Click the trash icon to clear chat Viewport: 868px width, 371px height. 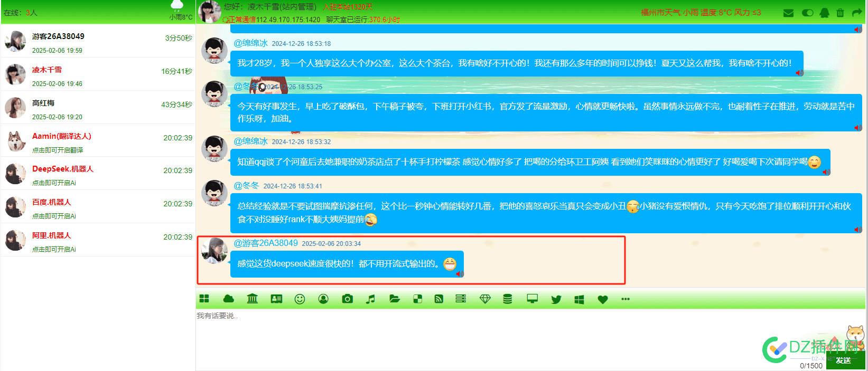(840, 13)
